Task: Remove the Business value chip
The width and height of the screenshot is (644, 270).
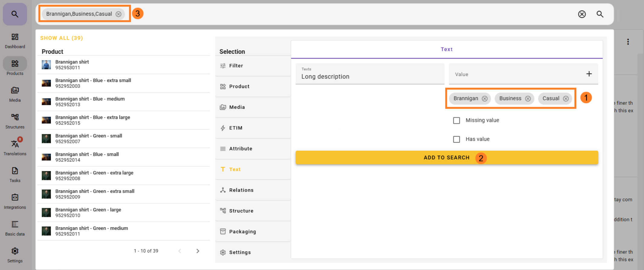Action: tap(528, 99)
